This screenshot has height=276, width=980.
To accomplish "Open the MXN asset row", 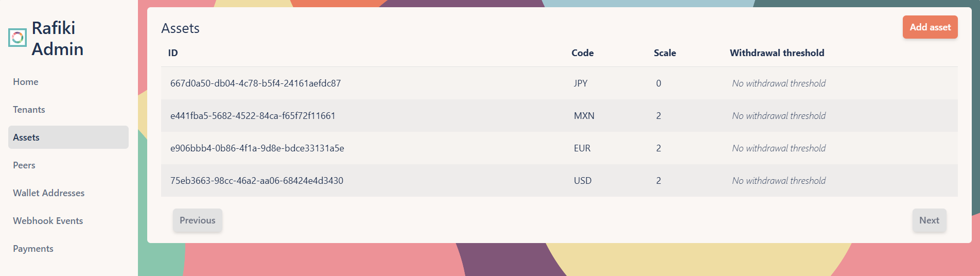I will [x=584, y=116].
